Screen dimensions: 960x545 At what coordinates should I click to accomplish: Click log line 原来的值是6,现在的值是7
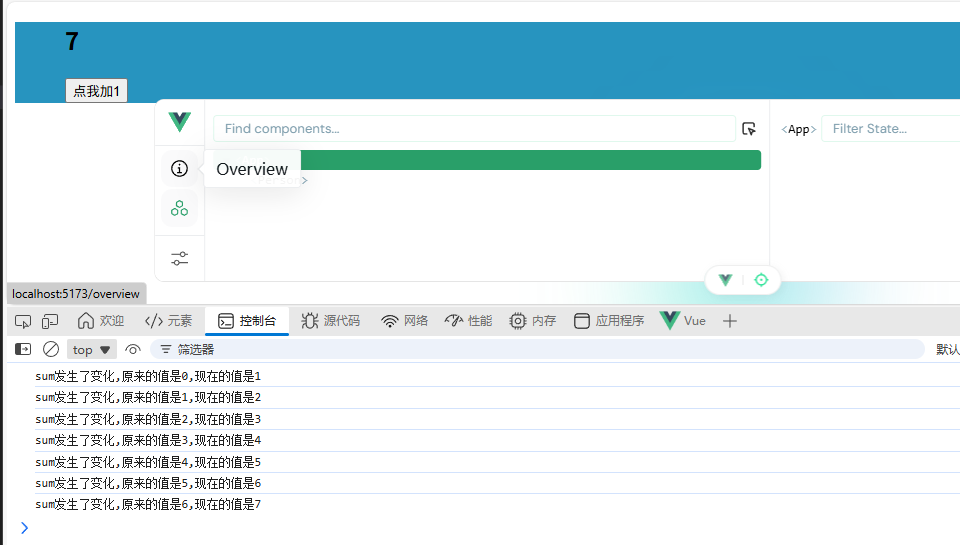click(x=148, y=505)
